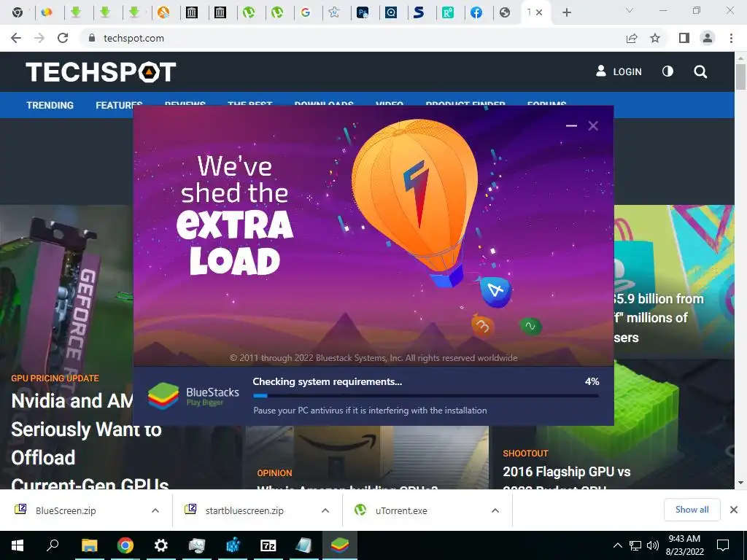Bookmark this page with the star

[x=655, y=38]
